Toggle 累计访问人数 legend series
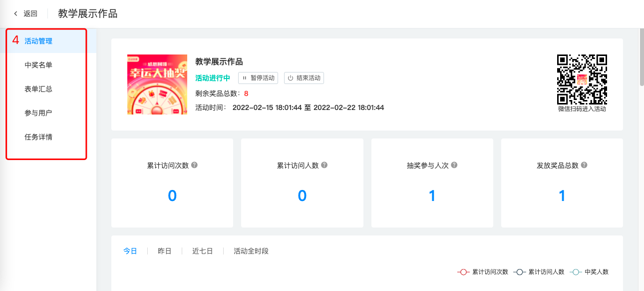The width and height of the screenshot is (644, 291). 539,272
